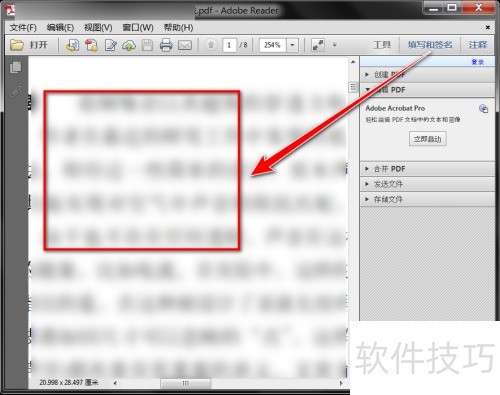Viewport: 500px width, 395px height.
Task: Open the 文件(F) menu
Action: 23,27
